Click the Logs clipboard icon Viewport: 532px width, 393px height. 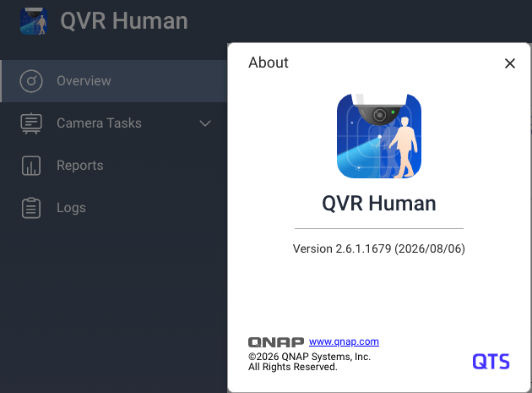[x=31, y=208]
